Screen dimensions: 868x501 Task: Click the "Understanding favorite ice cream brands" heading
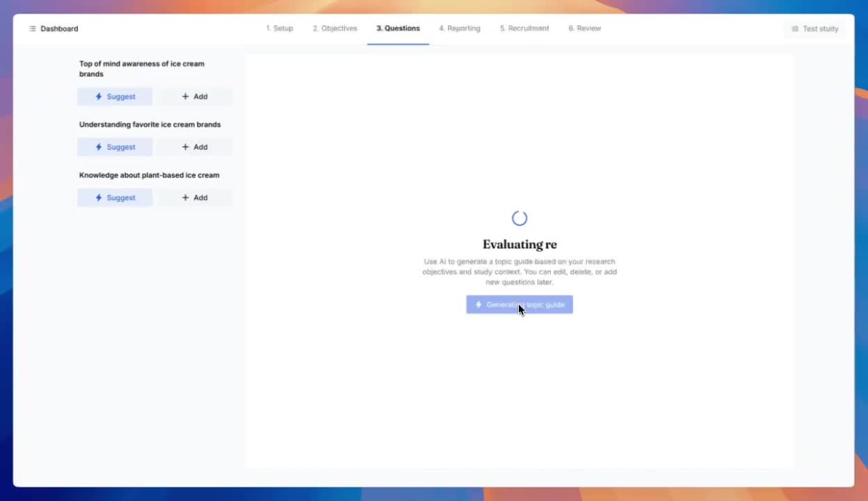coord(150,125)
